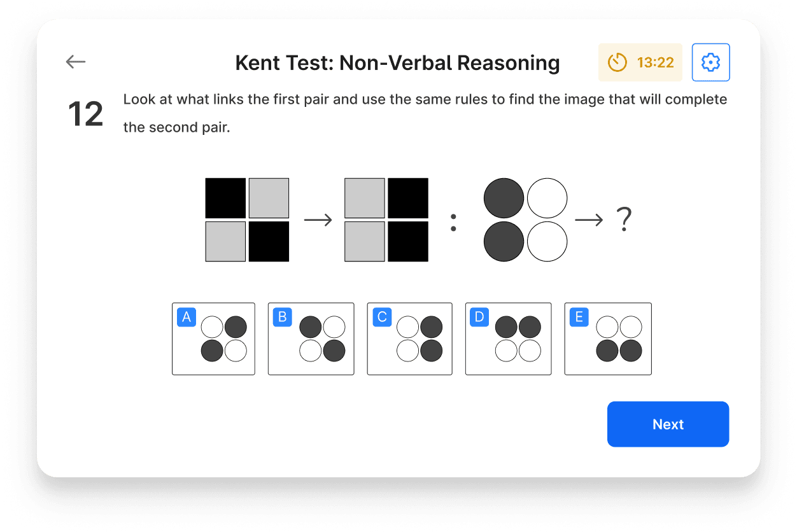Click the colon separator between pairs

pyautogui.click(x=453, y=220)
